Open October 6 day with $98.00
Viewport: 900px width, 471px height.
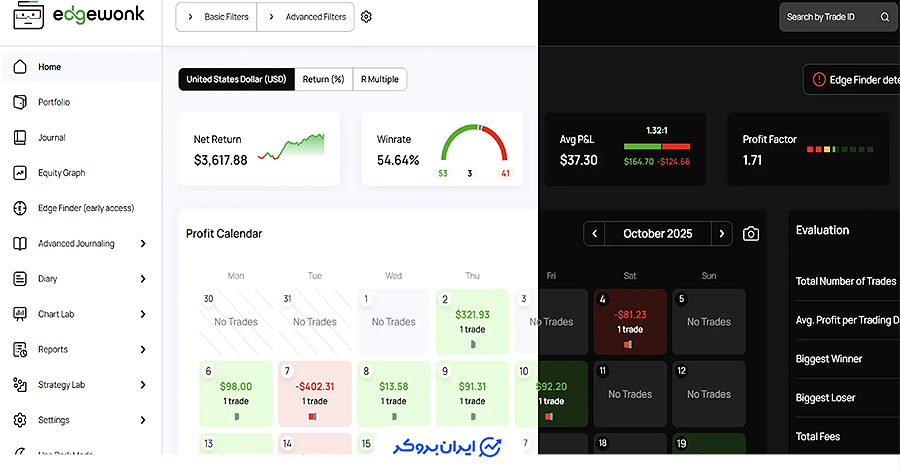236,394
